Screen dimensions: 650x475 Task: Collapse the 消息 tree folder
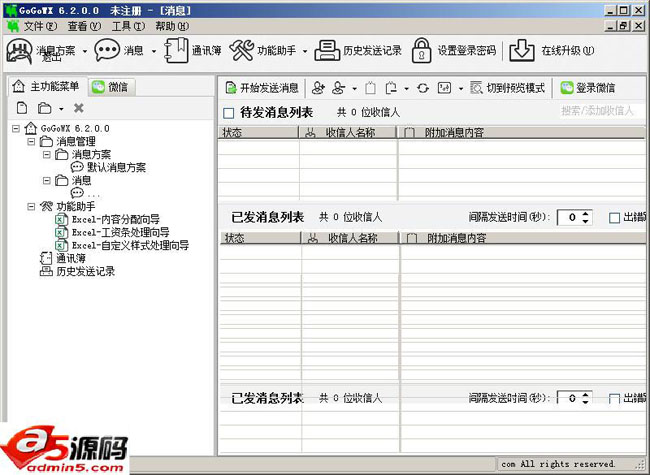(47, 180)
